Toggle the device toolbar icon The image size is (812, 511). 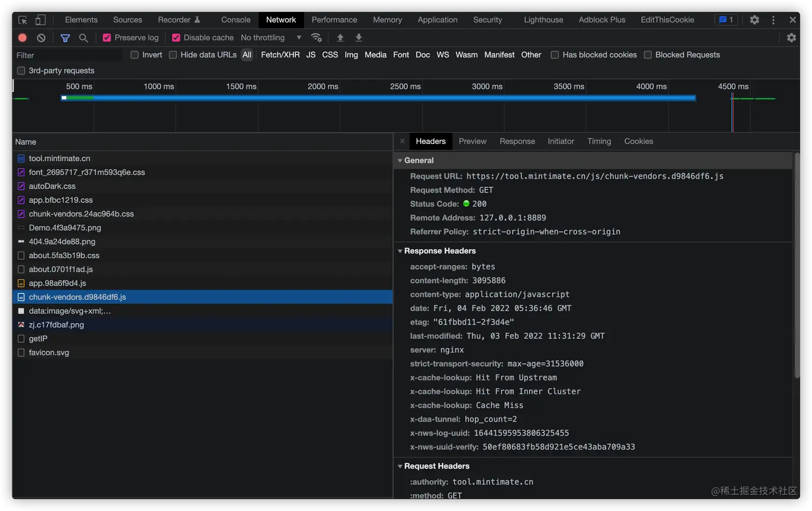(x=40, y=20)
